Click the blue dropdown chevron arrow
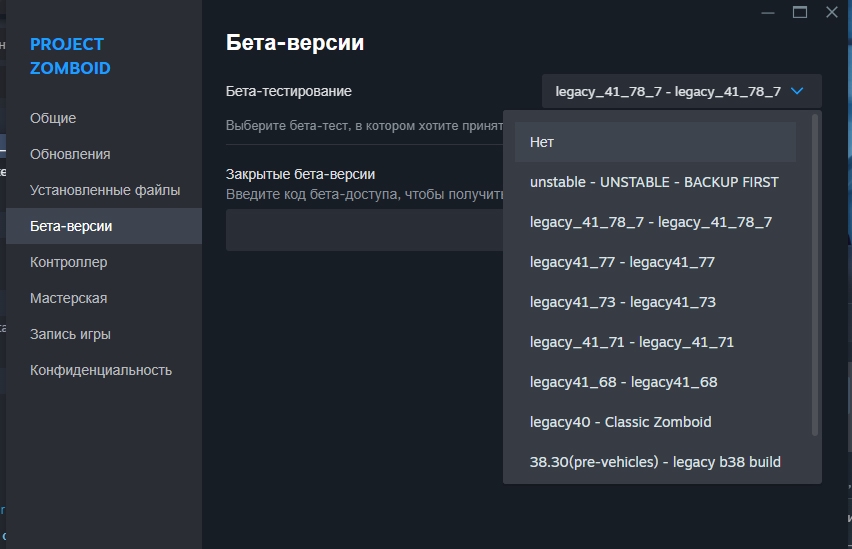 pos(797,91)
